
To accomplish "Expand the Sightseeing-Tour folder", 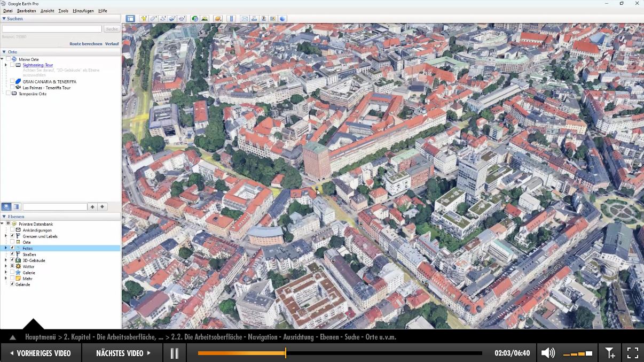I will (x=6, y=65).
